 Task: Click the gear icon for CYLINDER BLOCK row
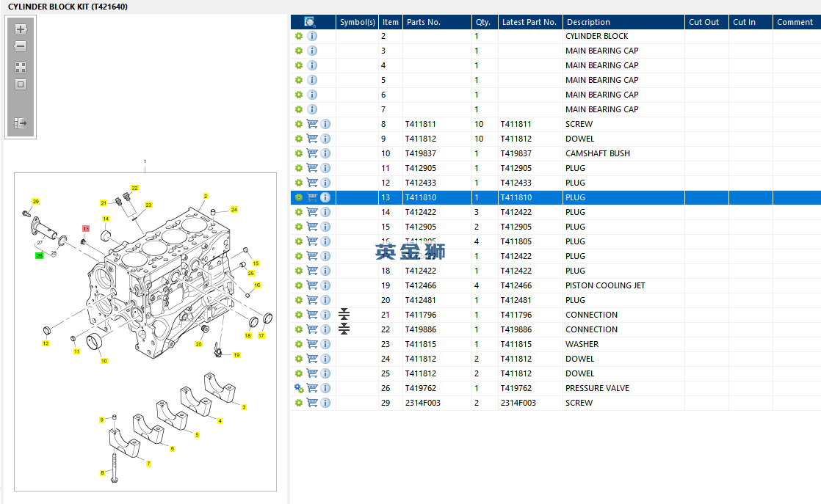click(x=299, y=36)
